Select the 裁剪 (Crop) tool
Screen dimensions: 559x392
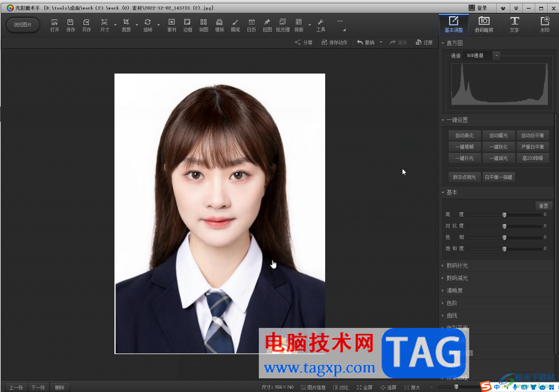(126, 25)
